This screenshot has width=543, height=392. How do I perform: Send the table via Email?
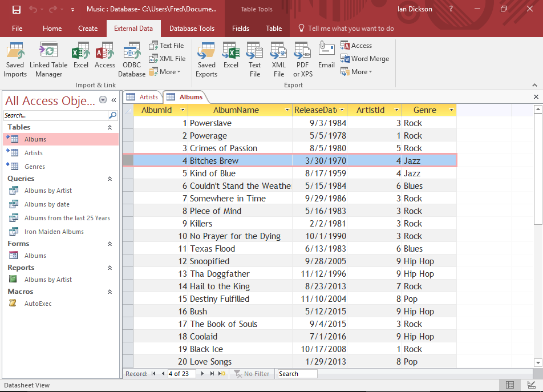click(326, 57)
